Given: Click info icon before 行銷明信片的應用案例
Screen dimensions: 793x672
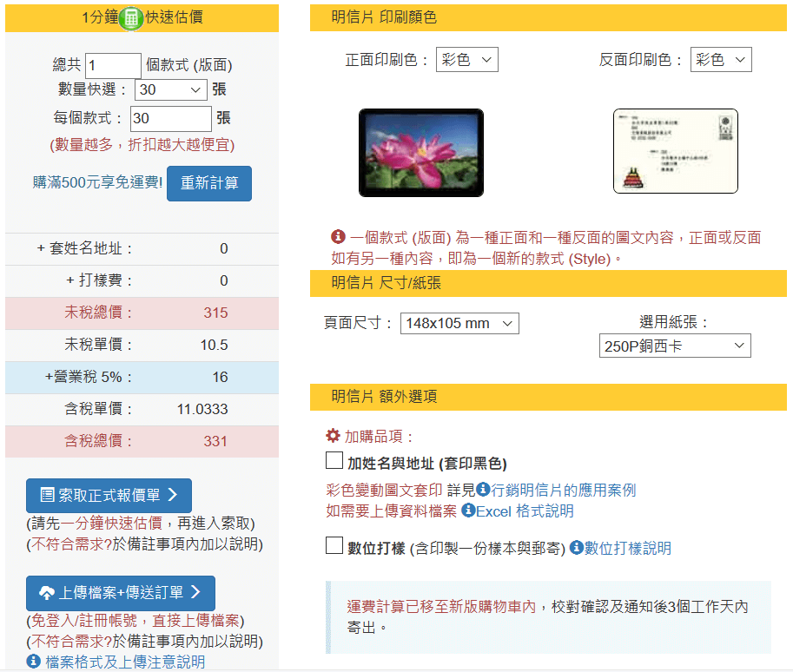Looking at the screenshot, I should [x=482, y=490].
